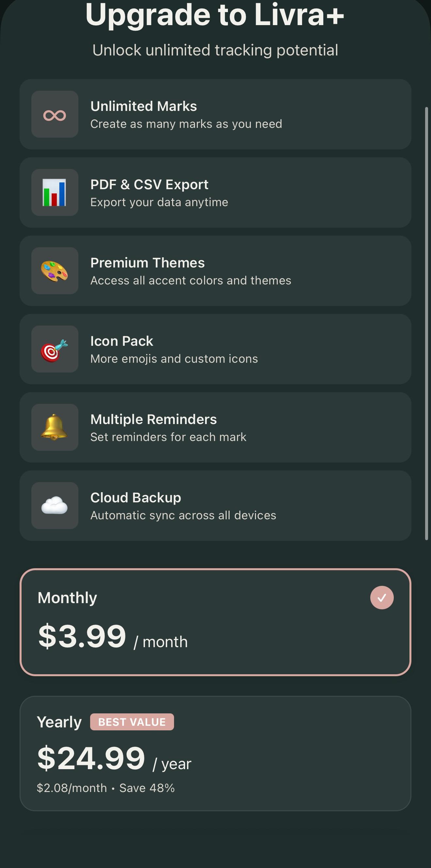Click the palette icon for Premium Themes
The height and width of the screenshot is (868, 431).
coord(55,271)
